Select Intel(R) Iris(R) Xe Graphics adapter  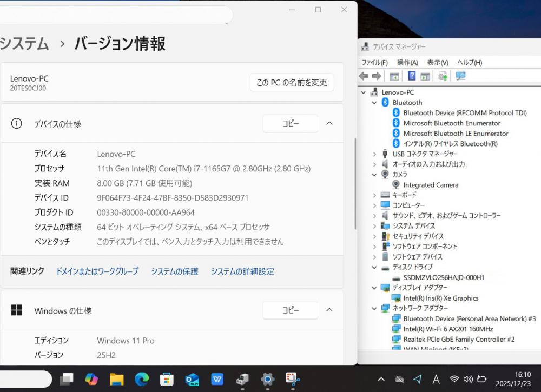(440, 298)
